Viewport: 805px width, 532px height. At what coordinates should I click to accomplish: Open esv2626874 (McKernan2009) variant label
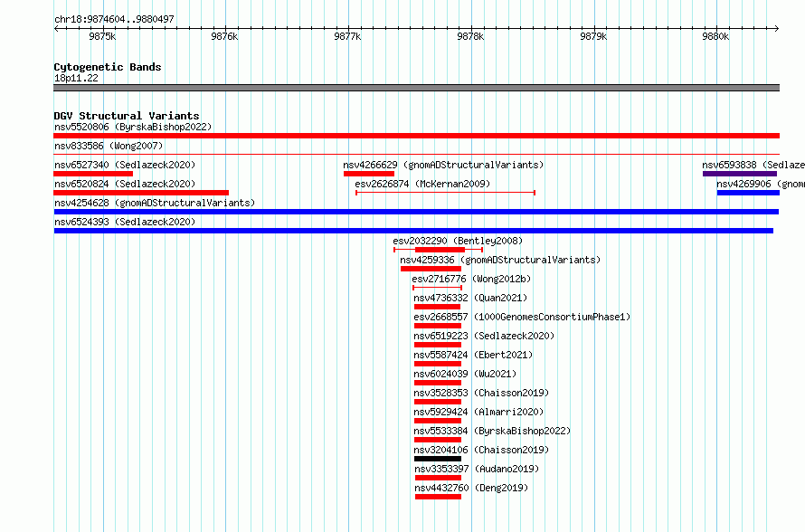click(422, 184)
